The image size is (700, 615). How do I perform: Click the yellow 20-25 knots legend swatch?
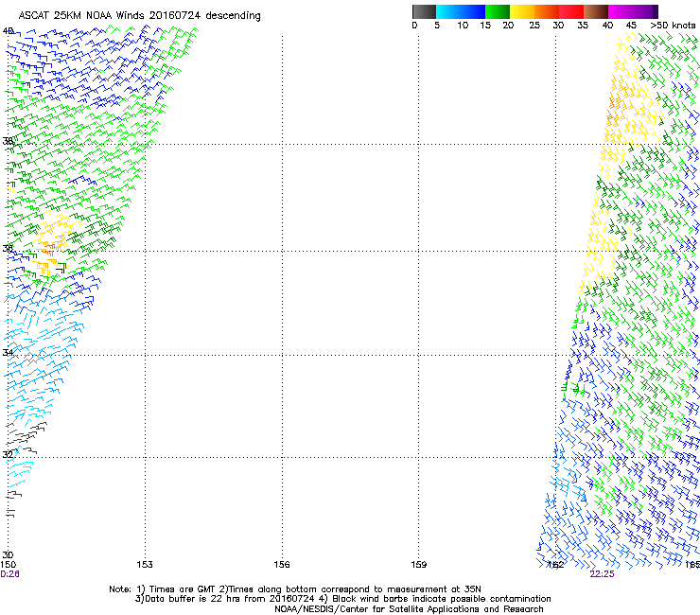[x=522, y=11]
